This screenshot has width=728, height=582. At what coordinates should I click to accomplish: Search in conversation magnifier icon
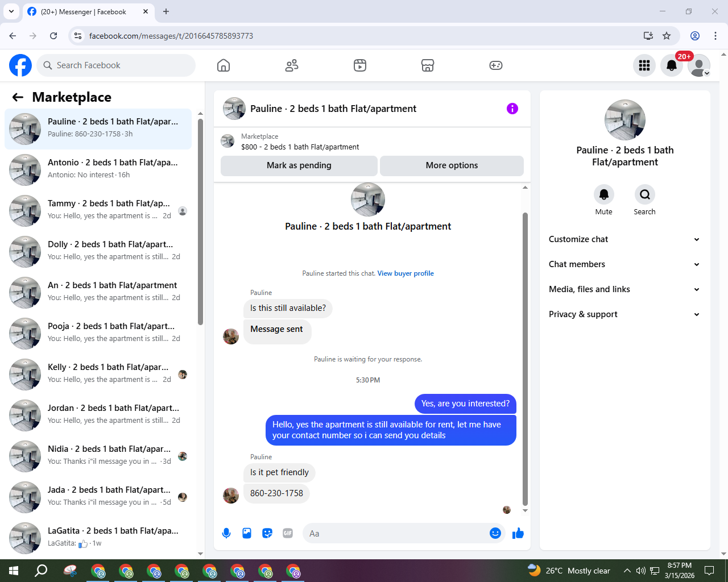pyautogui.click(x=645, y=194)
